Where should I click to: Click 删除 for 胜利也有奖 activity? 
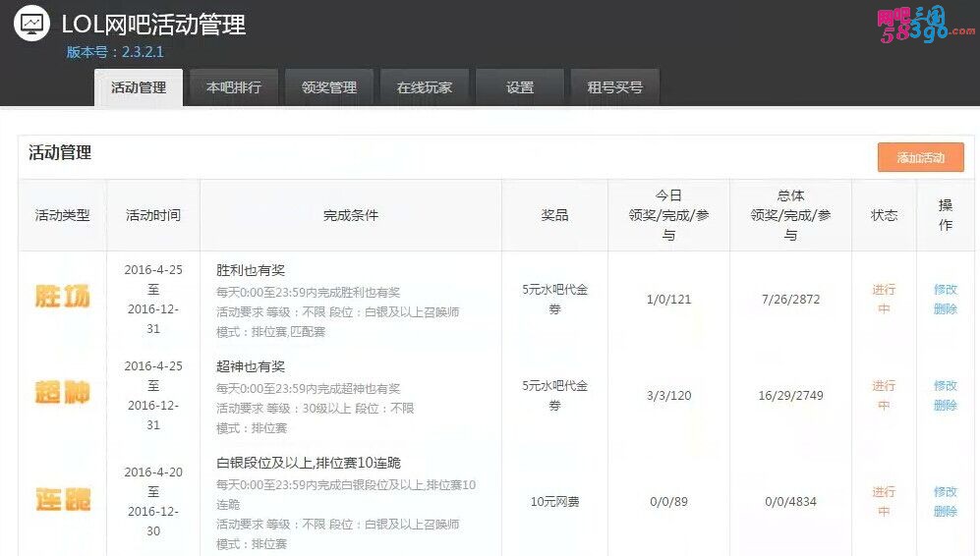click(945, 309)
